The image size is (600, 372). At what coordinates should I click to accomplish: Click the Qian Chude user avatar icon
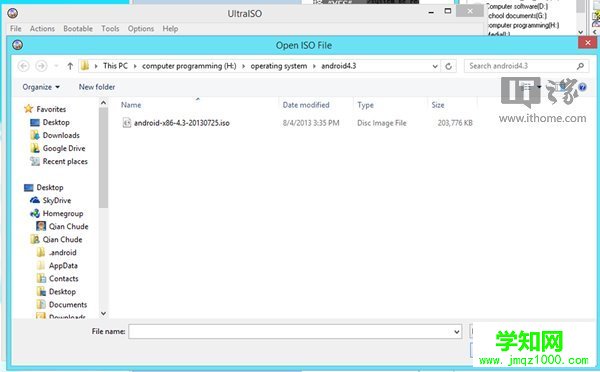tap(41, 226)
